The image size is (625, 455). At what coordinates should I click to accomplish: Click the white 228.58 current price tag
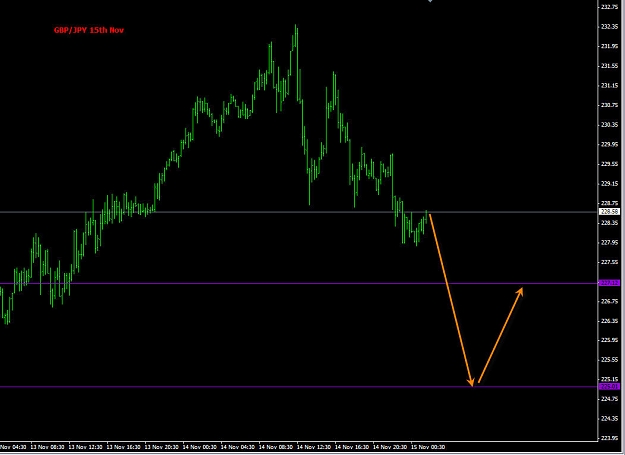coord(609,212)
